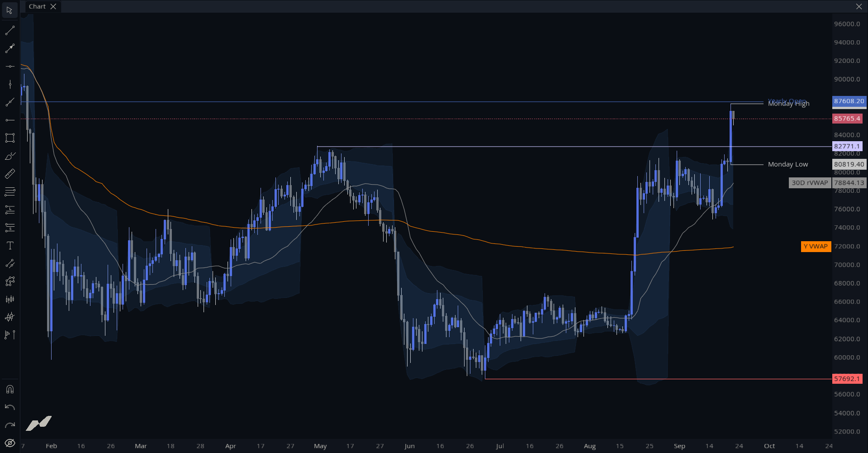The width and height of the screenshot is (868, 453).
Task: Select the candlestick range tool
Action: (x=9, y=299)
